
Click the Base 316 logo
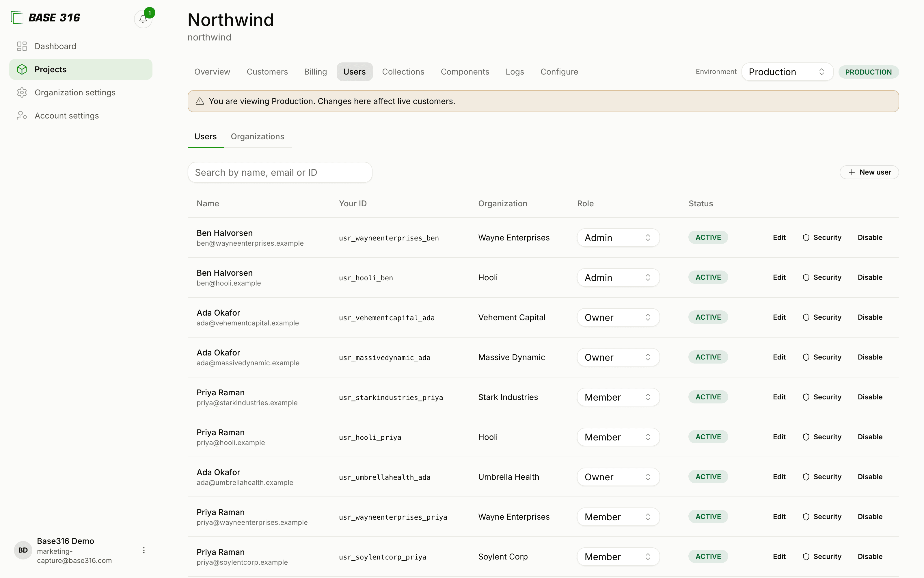pyautogui.click(x=45, y=18)
